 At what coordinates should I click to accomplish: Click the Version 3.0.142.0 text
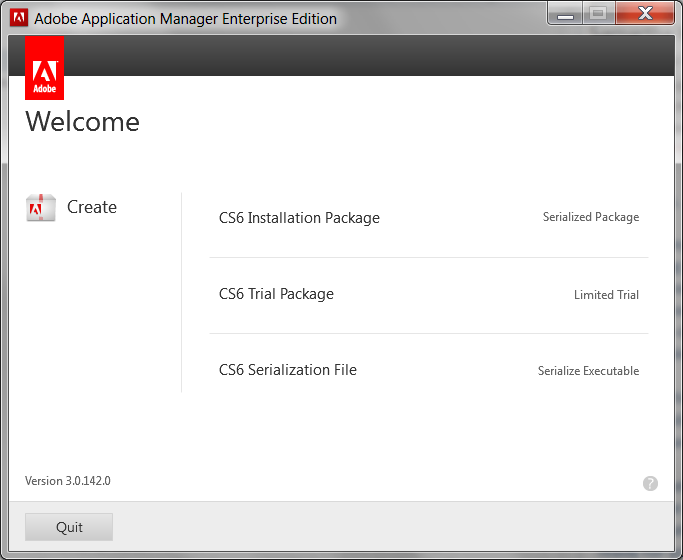coord(68,481)
